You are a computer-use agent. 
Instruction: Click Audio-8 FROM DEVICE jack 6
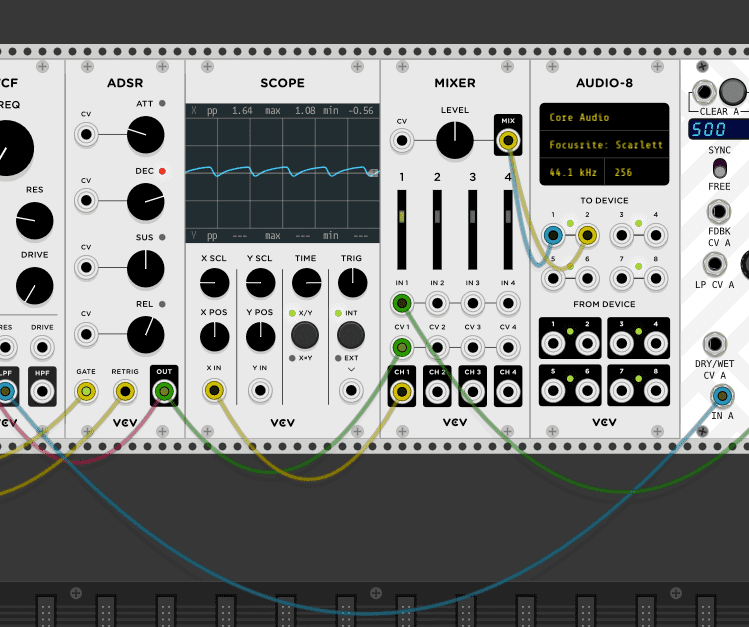[587, 391]
